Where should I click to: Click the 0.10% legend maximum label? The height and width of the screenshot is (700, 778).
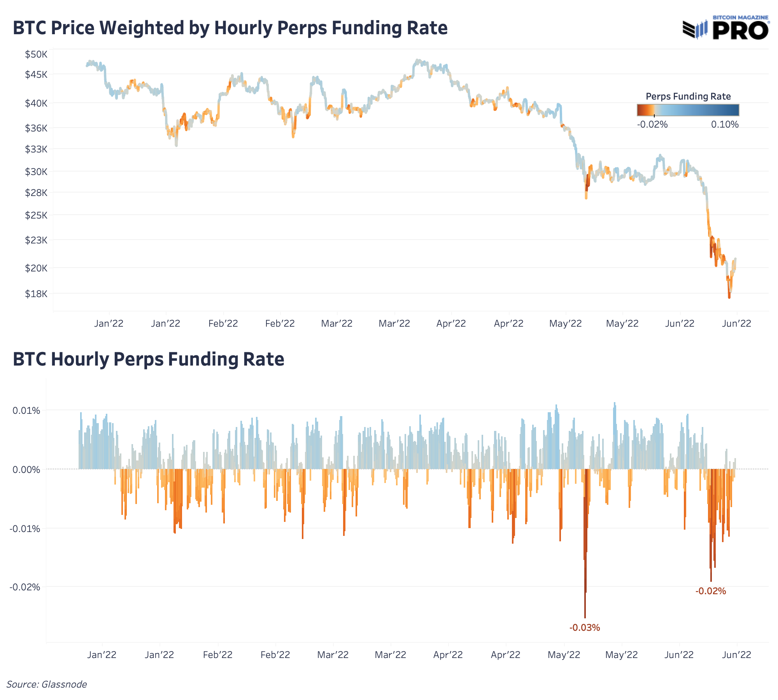pos(725,124)
